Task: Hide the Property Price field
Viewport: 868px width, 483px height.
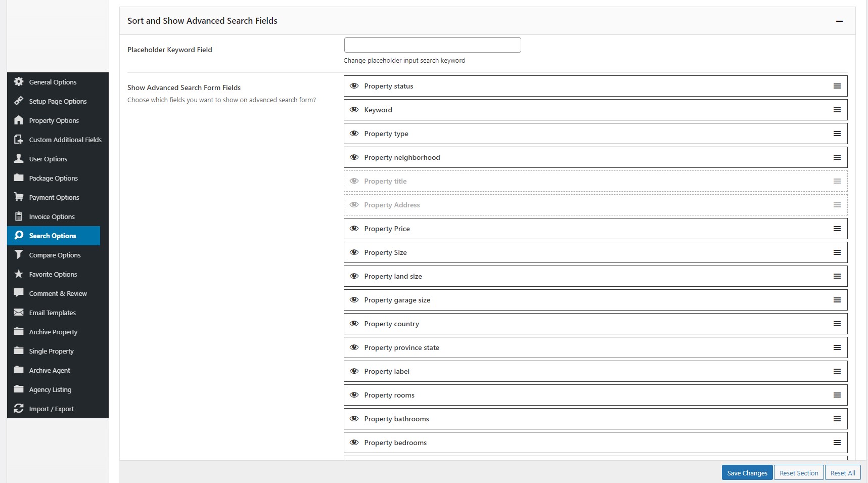Action: [354, 229]
